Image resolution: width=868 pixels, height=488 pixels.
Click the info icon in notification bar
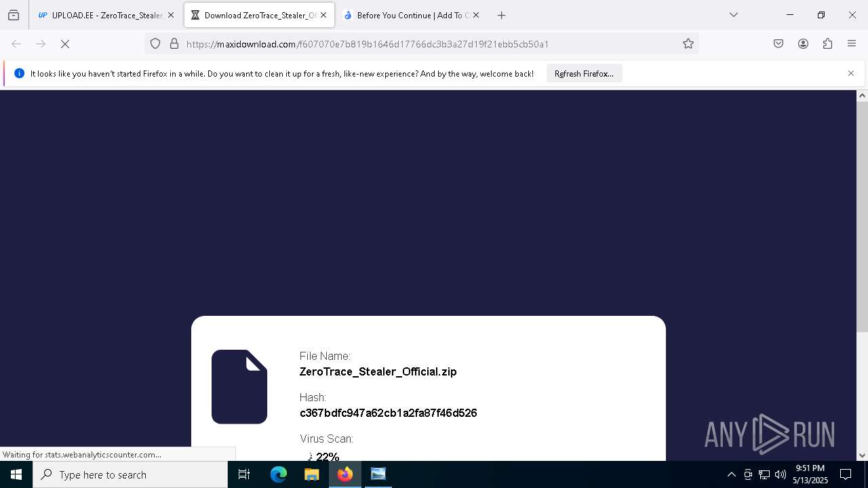tap(19, 73)
